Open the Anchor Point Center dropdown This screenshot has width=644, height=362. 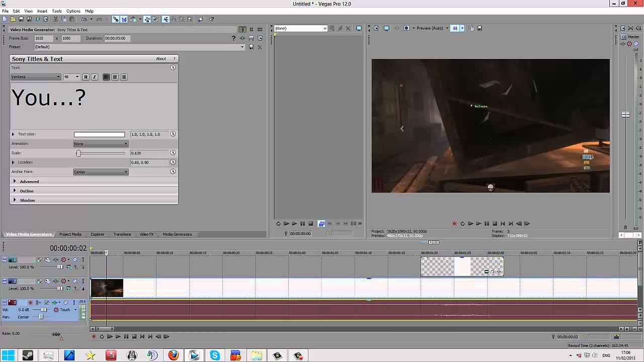click(x=101, y=172)
